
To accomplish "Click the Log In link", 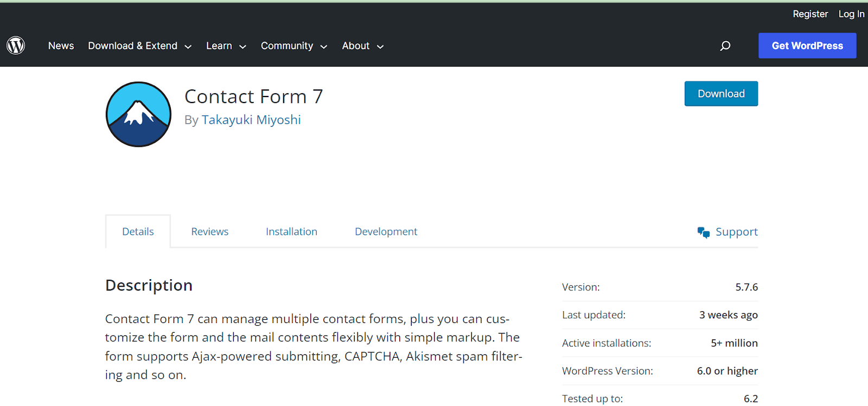I will click(x=851, y=14).
